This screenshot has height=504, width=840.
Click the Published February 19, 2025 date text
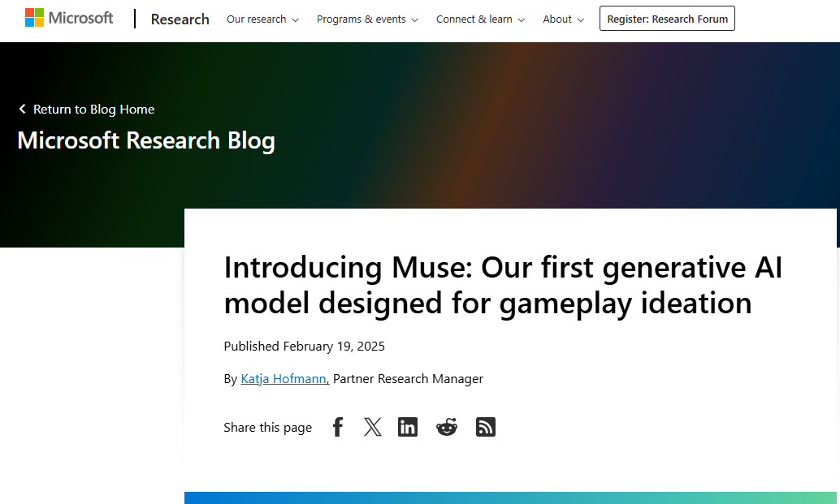304,346
